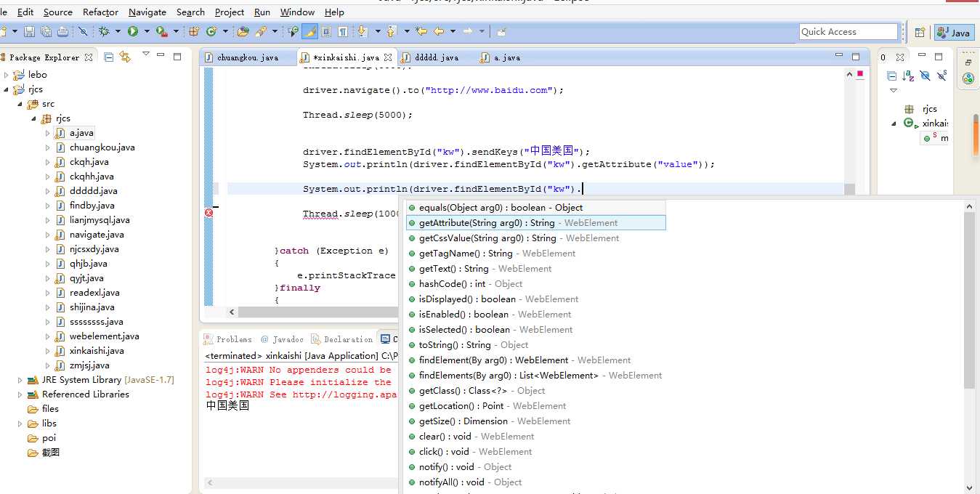The height and width of the screenshot is (494, 980).
Task: Select findElements(By arg0) completion proposal
Action: point(535,376)
